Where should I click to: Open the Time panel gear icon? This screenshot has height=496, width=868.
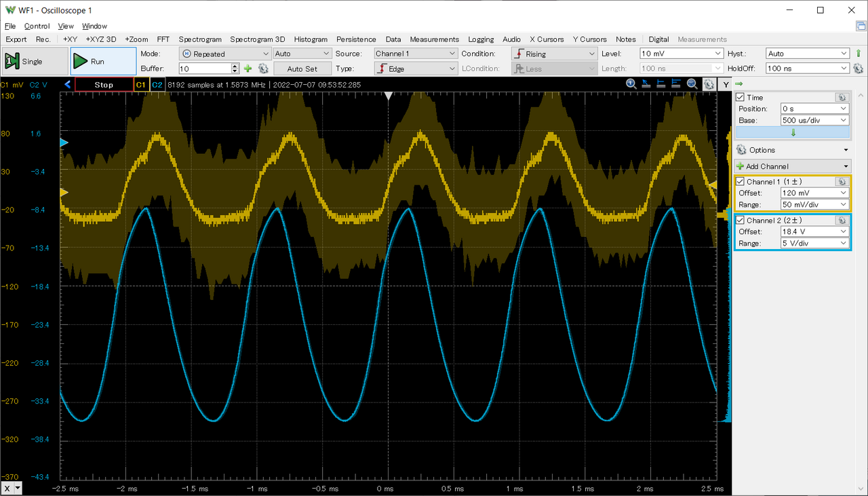coord(842,98)
